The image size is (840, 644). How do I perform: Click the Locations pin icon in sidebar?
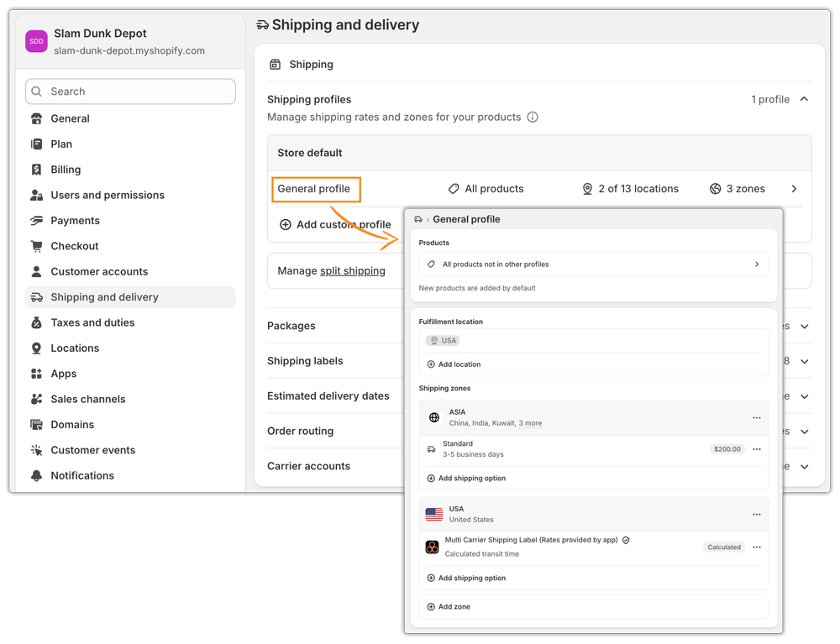click(x=36, y=348)
